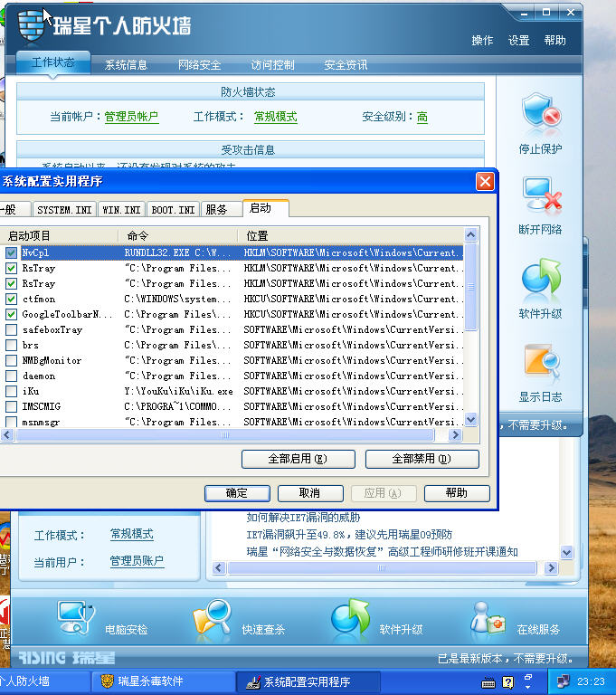Viewport: 616px width, 695px height.
Task: Click the 帮助 button in config dialog
Action: pyautogui.click(x=457, y=493)
